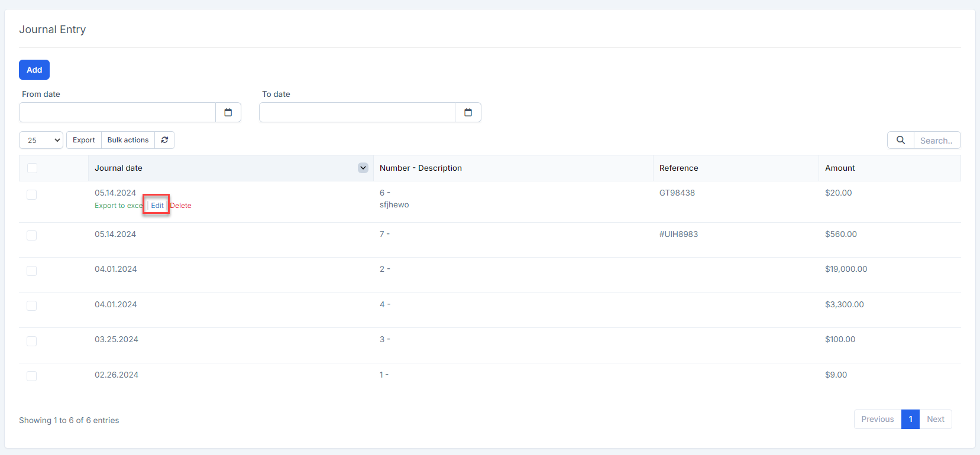Viewport: 980px width, 455px height.
Task: Click the Export button
Action: (x=84, y=140)
